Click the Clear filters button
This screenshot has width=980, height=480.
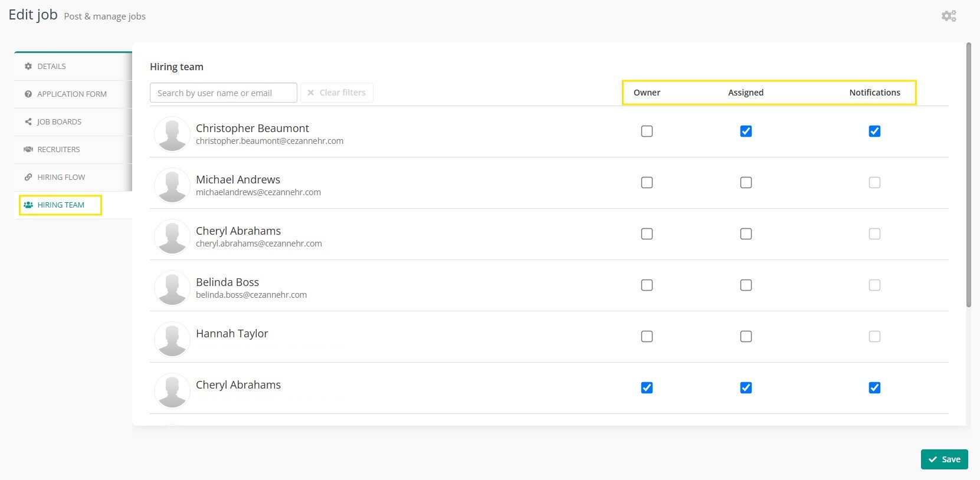tap(337, 93)
